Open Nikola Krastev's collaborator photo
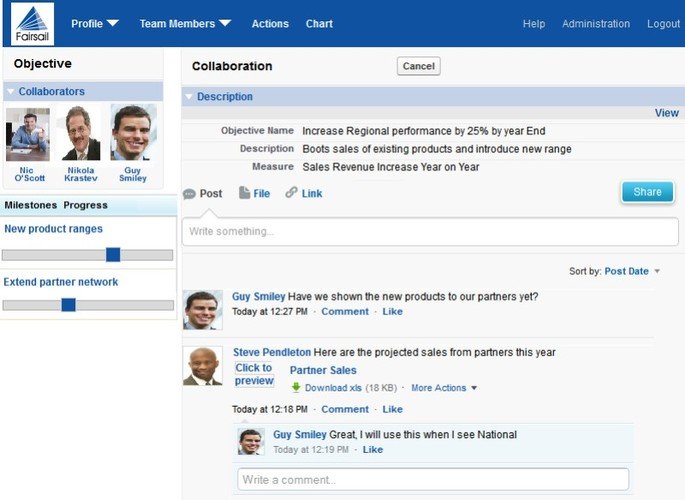The image size is (685, 500). pyautogui.click(x=81, y=133)
